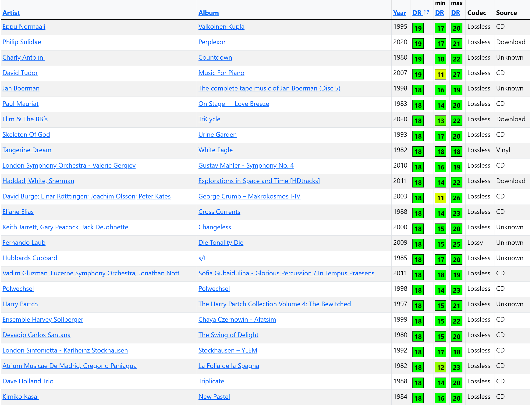Open Gustav Mahler - Symphony No. 4 album
Screen dimensions: 532x407
pos(246,166)
